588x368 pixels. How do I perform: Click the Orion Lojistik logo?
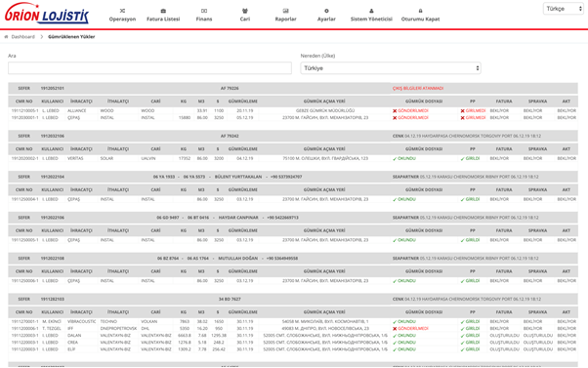coord(47,14)
